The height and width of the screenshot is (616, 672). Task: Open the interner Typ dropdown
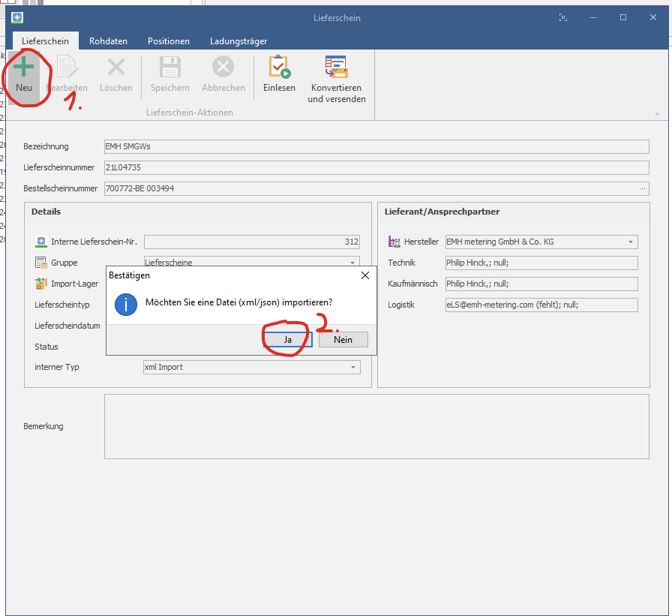[x=352, y=368]
